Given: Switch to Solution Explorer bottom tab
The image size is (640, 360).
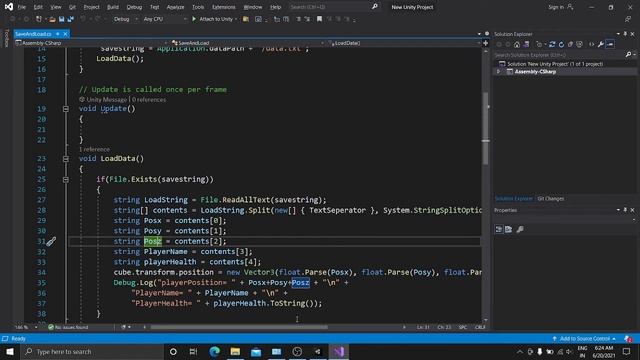Looking at the screenshot, I should tap(513, 199).
